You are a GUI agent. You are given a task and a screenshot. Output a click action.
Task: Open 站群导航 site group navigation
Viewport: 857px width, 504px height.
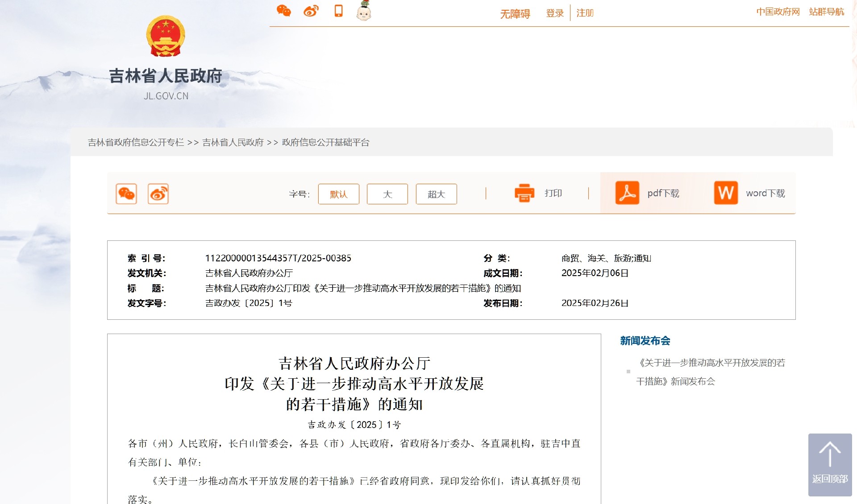(826, 12)
